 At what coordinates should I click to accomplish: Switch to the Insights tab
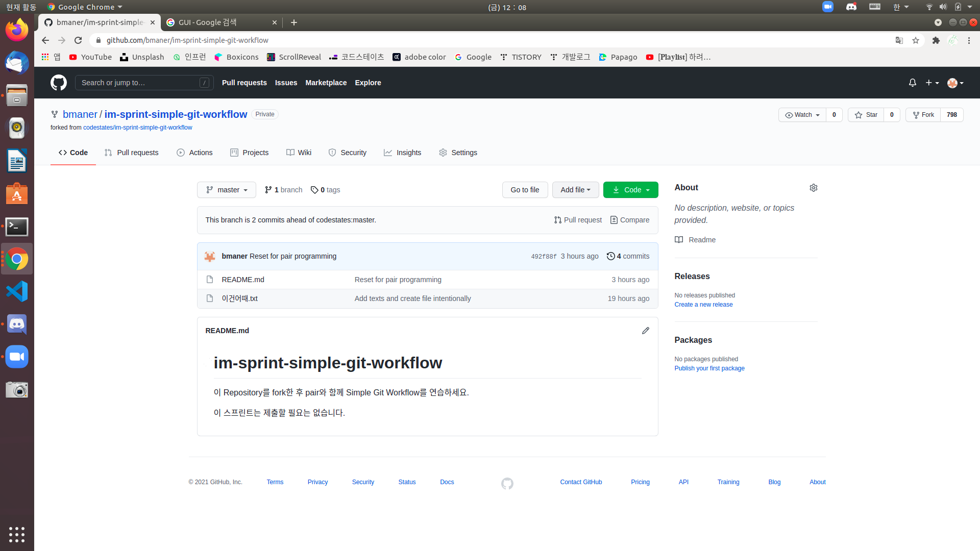403,153
